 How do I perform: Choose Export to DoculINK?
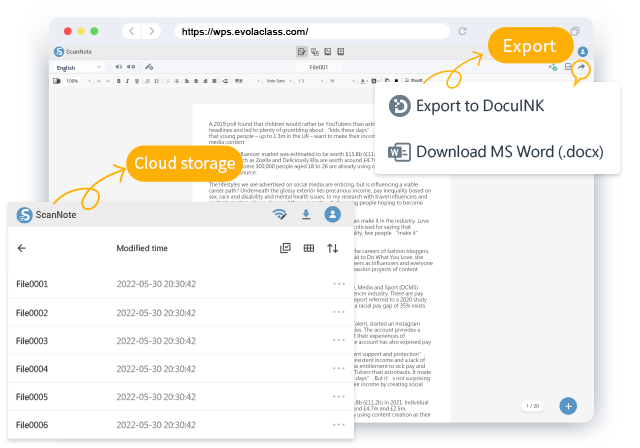click(x=480, y=106)
